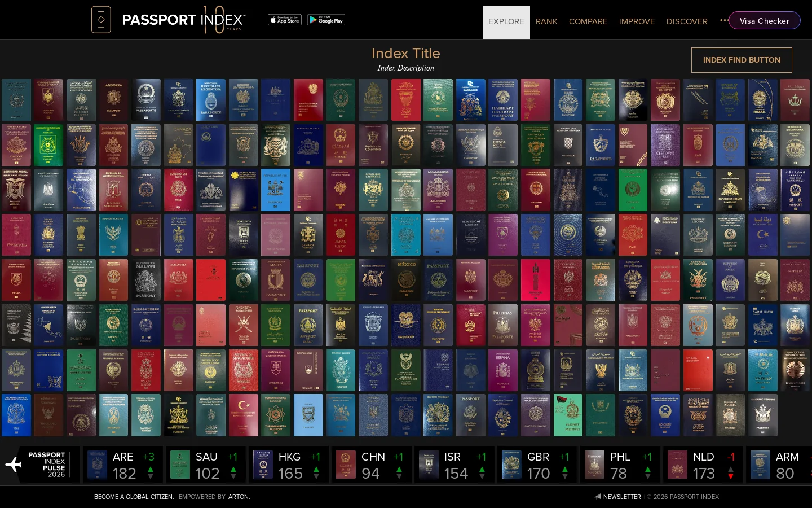Image resolution: width=812 pixels, height=508 pixels.
Task: Click the Passport Index Pulse 2026 label
Action: click(x=47, y=465)
